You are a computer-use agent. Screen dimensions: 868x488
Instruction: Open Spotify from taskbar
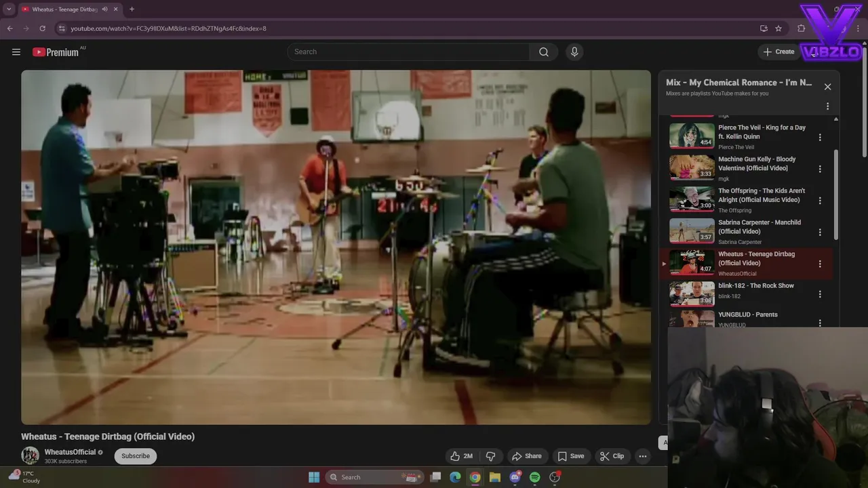point(534,477)
